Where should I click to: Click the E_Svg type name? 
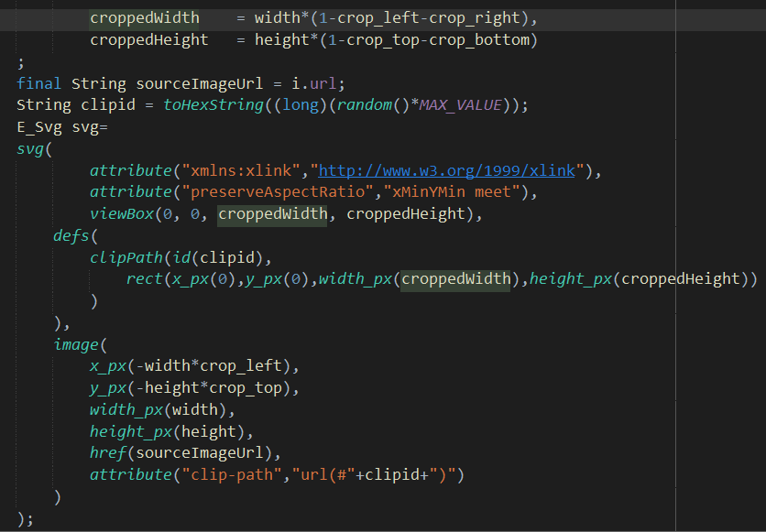pos(38,125)
